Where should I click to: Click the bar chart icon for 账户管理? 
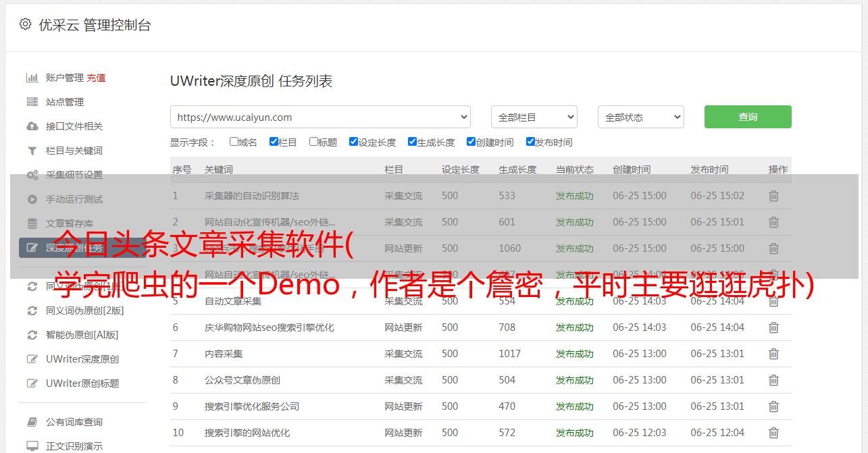tap(32, 78)
